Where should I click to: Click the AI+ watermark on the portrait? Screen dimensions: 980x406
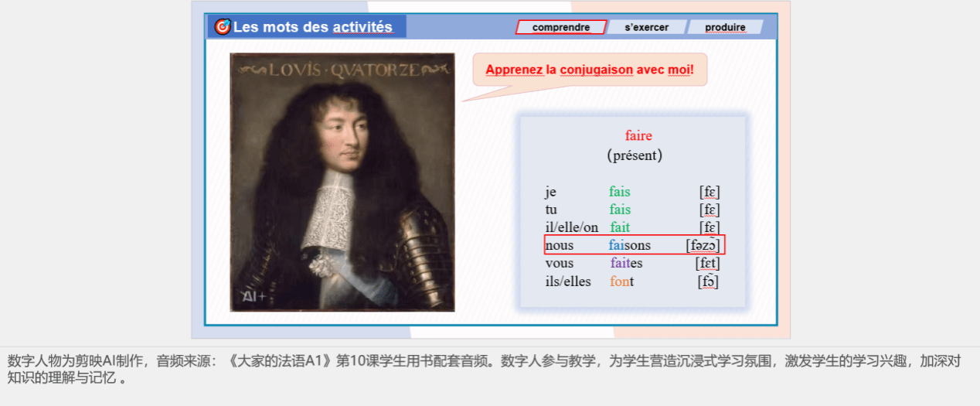point(254,296)
